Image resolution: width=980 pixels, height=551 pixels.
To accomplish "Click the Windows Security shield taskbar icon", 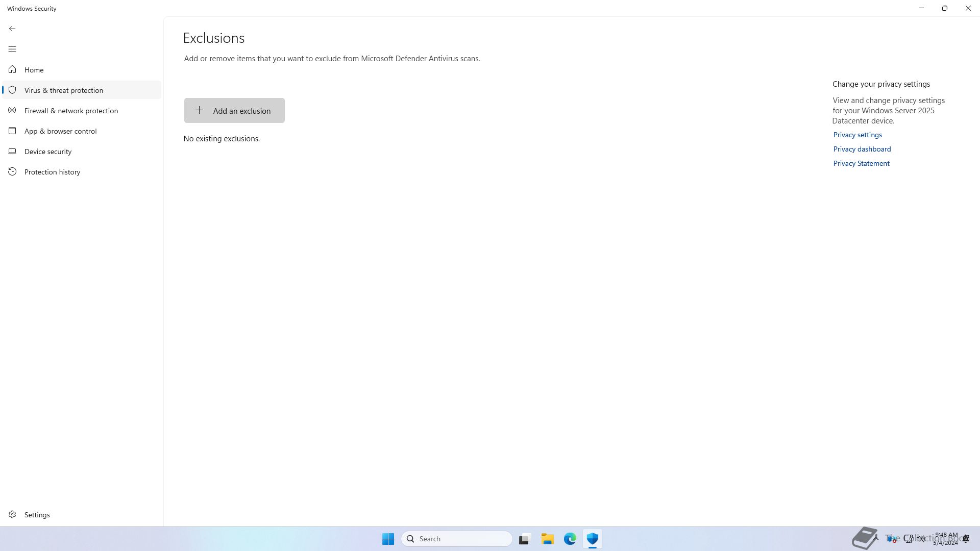I will (592, 539).
